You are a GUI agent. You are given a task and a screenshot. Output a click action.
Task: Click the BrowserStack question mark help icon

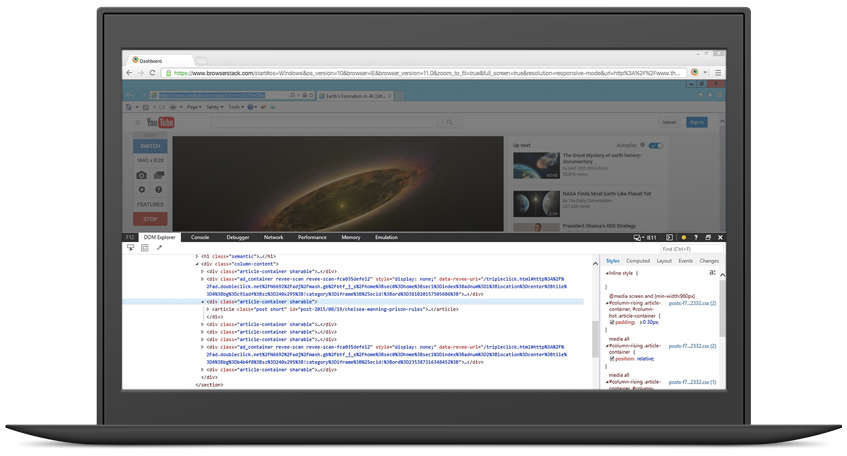tap(159, 190)
